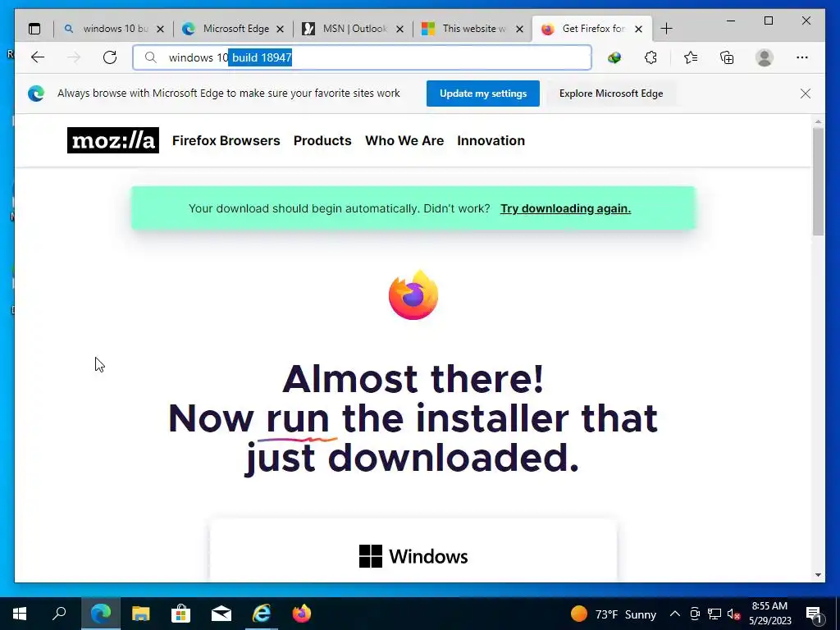Click the Windows logo on the page card
The height and width of the screenshot is (630, 840).
(371, 556)
